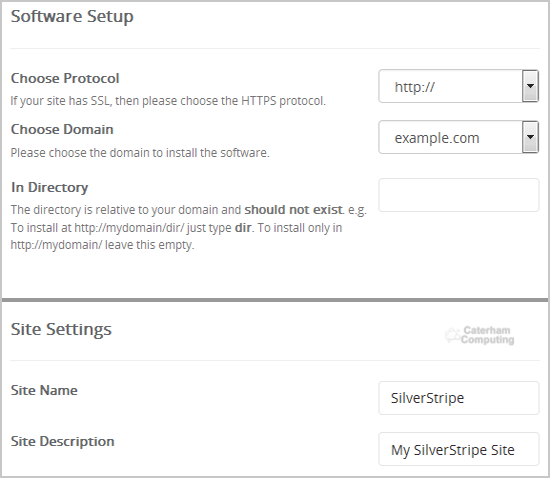
Task: Click the Choose Domain dropdown arrow button
Action: (x=530, y=137)
